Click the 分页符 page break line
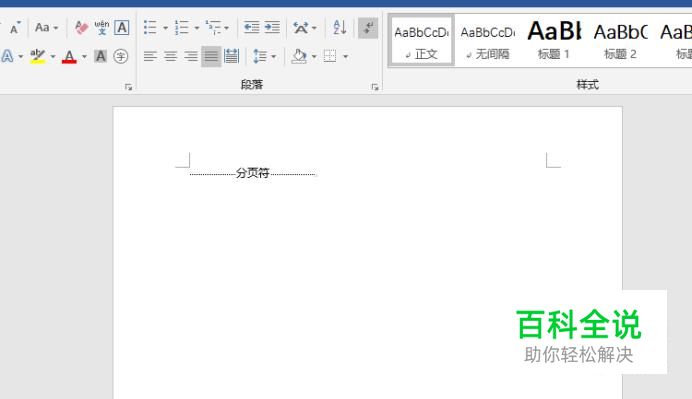 [x=252, y=173]
